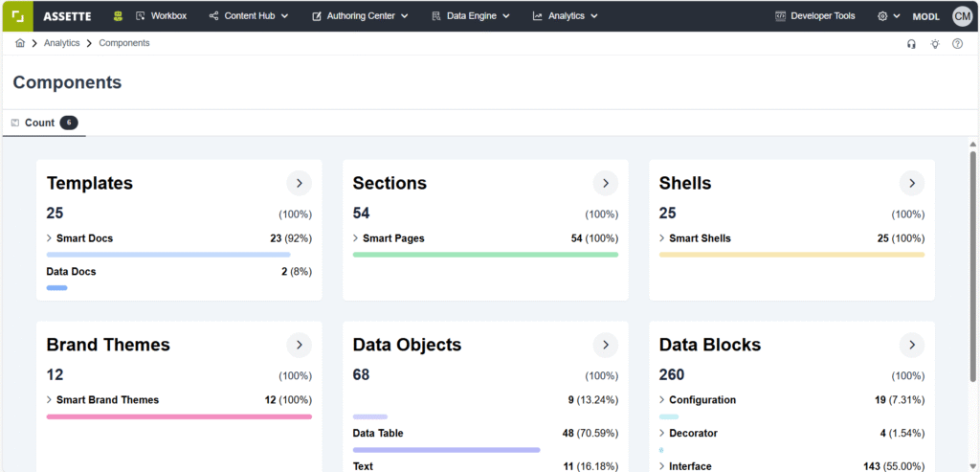The width and height of the screenshot is (980, 472).
Task: Click the Smart Docs blue progress bar
Action: pos(168,255)
